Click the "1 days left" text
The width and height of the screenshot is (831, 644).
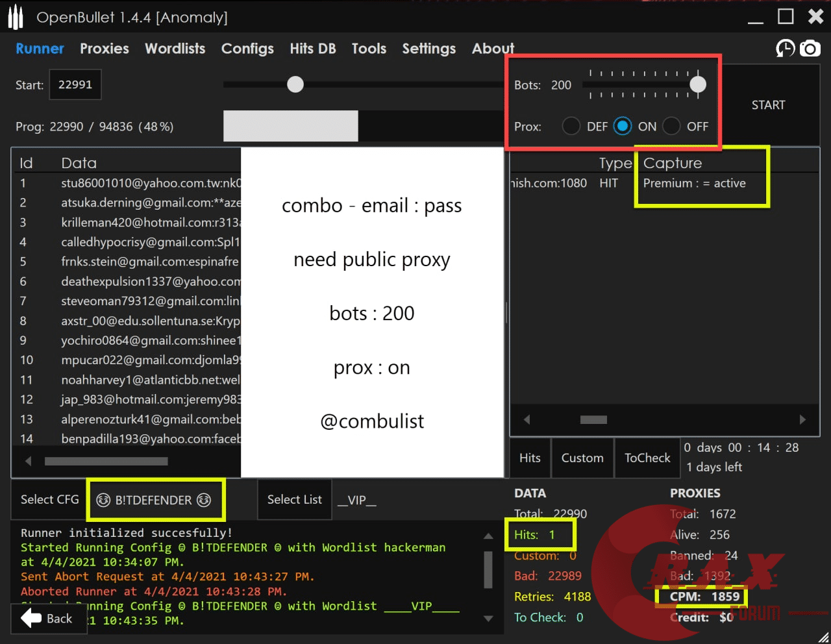[714, 467]
